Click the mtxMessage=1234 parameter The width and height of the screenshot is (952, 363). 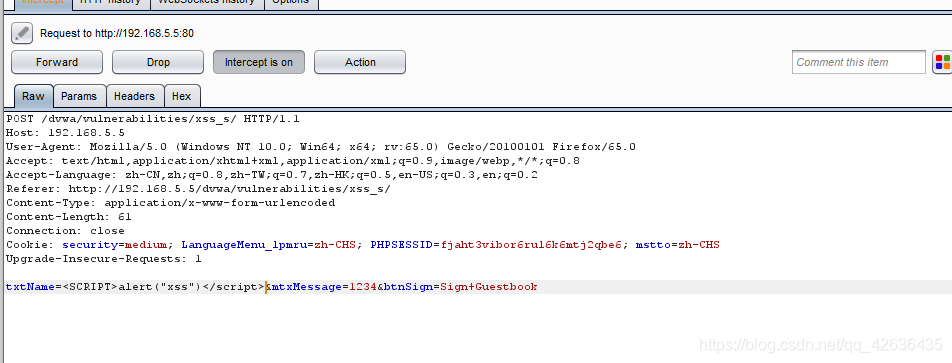[x=325, y=287]
